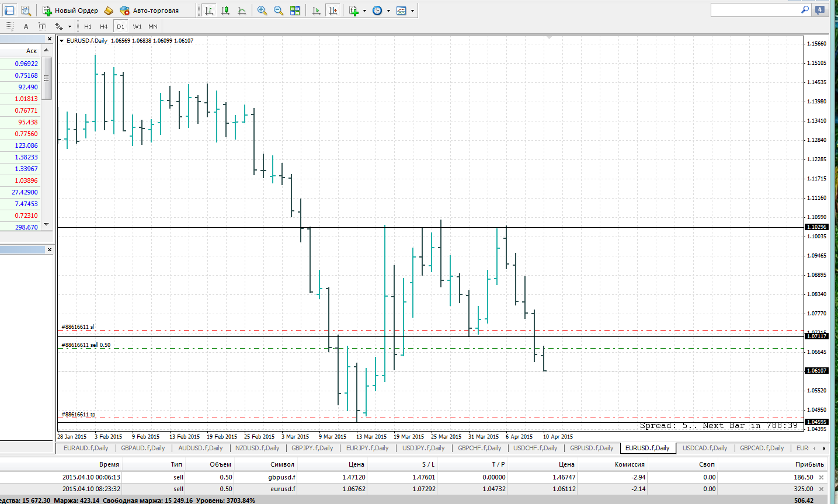Click Market Watch scrollbar down arrow
The height and width of the screenshot is (504, 838).
tap(46, 225)
